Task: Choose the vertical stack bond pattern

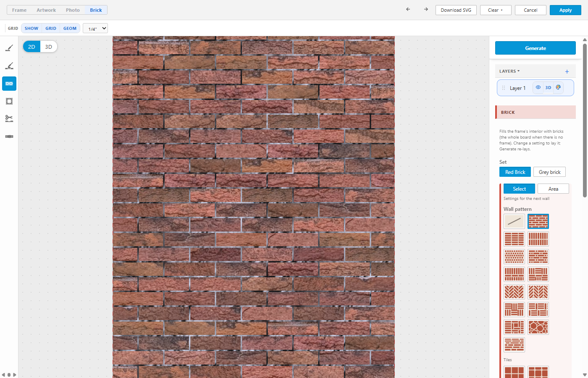Action: tap(538, 239)
